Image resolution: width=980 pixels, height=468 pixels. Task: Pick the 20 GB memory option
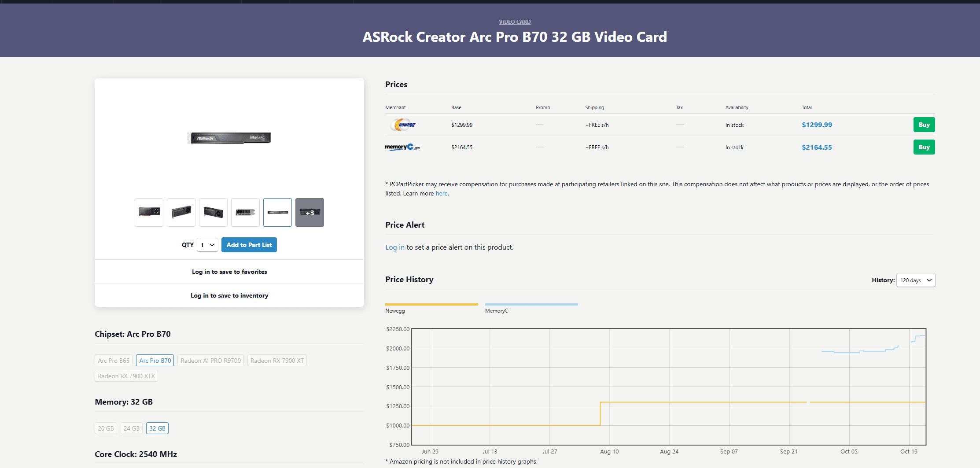pos(106,428)
